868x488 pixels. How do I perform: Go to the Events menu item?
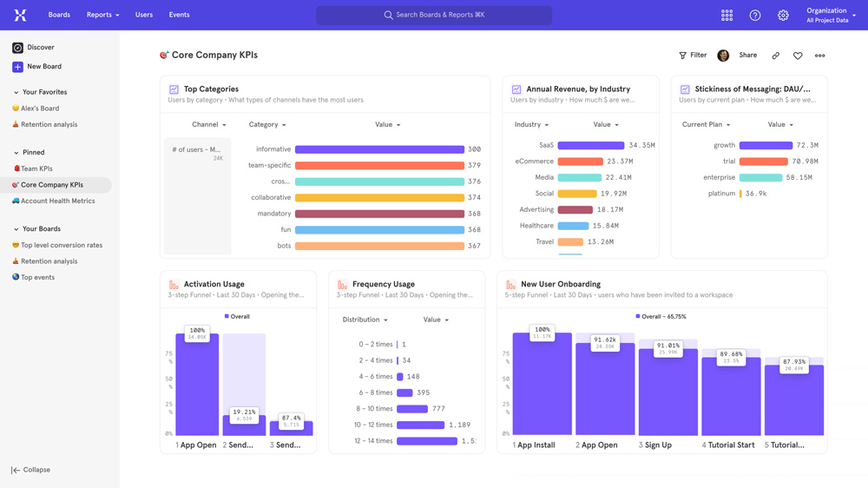pyautogui.click(x=179, y=15)
